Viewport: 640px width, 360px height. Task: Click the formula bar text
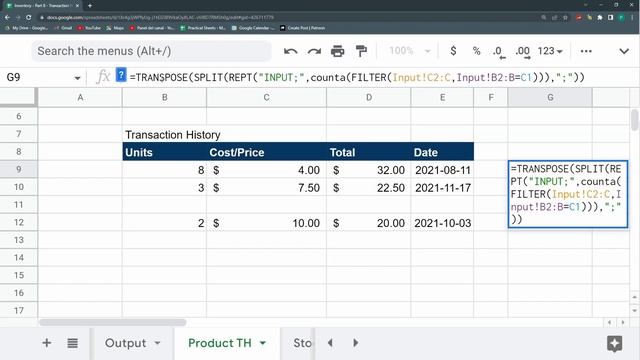click(x=357, y=77)
